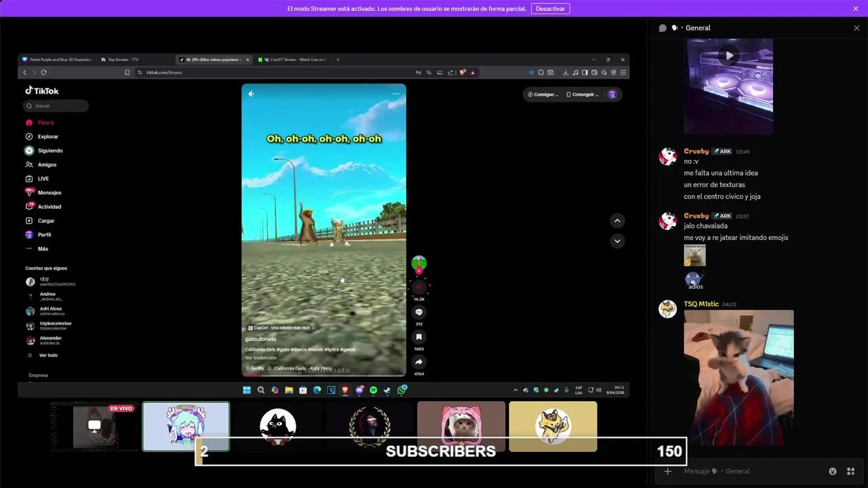The image size is (868, 488).
Task: Go to Explorar in TikTok sidebar
Action: [x=43, y=137]
